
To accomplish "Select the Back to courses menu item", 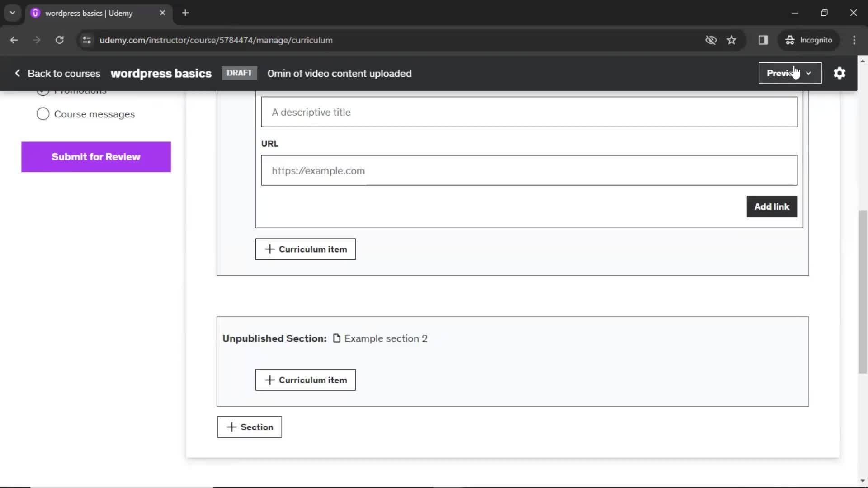I will pos(58,73).
